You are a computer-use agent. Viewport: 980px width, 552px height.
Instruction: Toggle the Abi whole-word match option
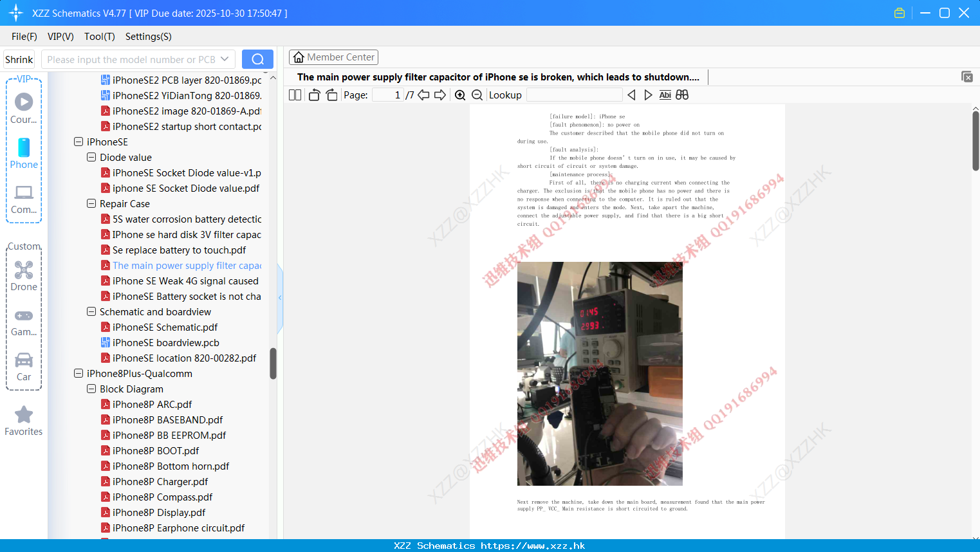[665, 95]
